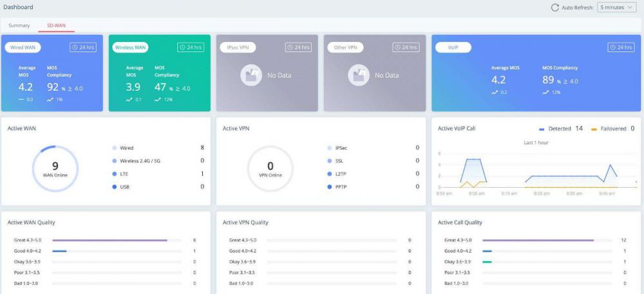Click Wireless WAN average MOS 0.1 trend arrow
Viewport: 644px width, 294px height.
[x=129, y=100]
